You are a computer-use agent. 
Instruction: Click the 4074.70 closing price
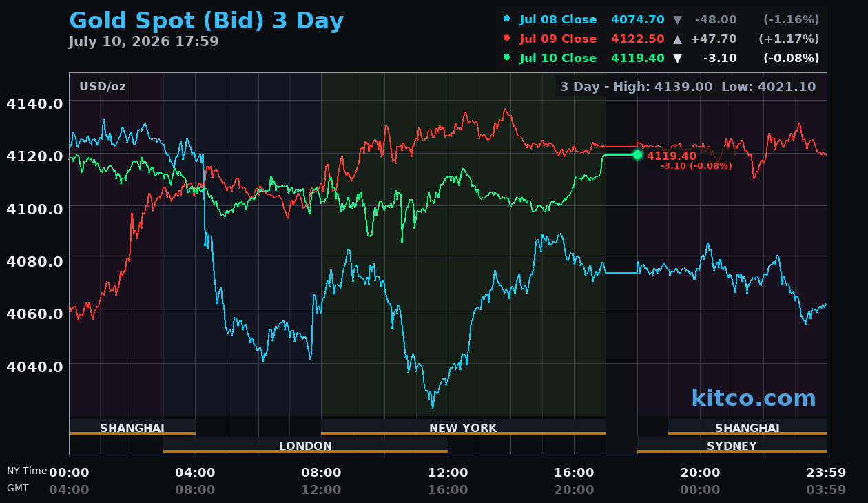click(x=637, y=20)
